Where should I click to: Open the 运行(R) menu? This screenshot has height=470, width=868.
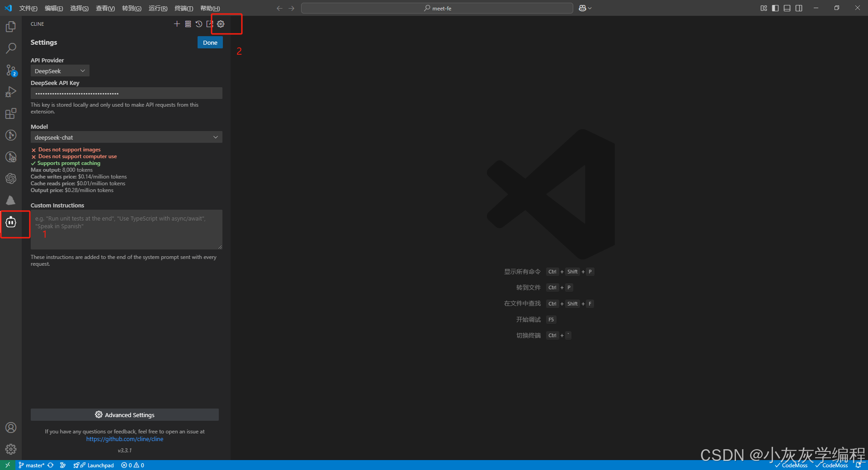pos(158,8)
